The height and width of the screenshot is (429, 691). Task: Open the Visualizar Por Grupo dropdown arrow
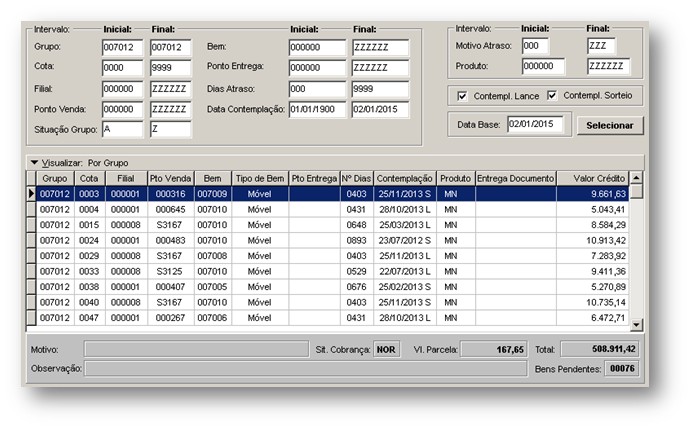pyautogui.click(x=34, y=163)
